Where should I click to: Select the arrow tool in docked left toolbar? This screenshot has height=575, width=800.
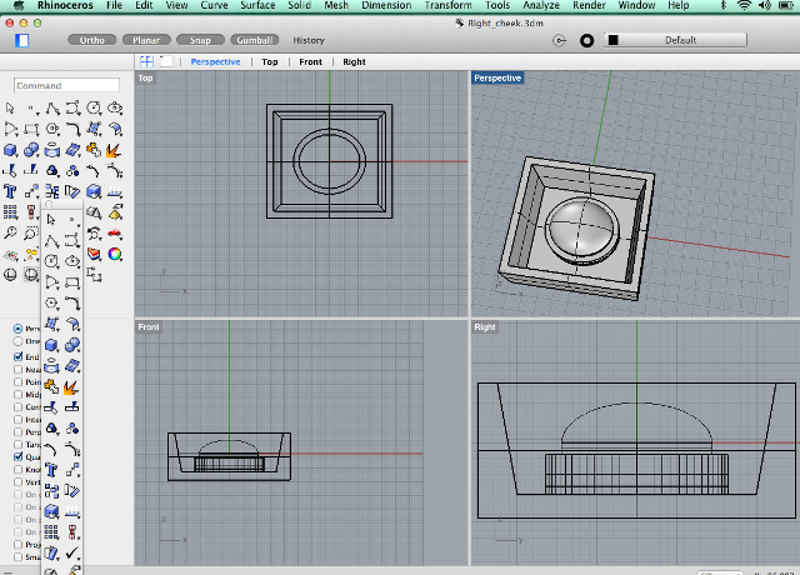coord(10,108)
